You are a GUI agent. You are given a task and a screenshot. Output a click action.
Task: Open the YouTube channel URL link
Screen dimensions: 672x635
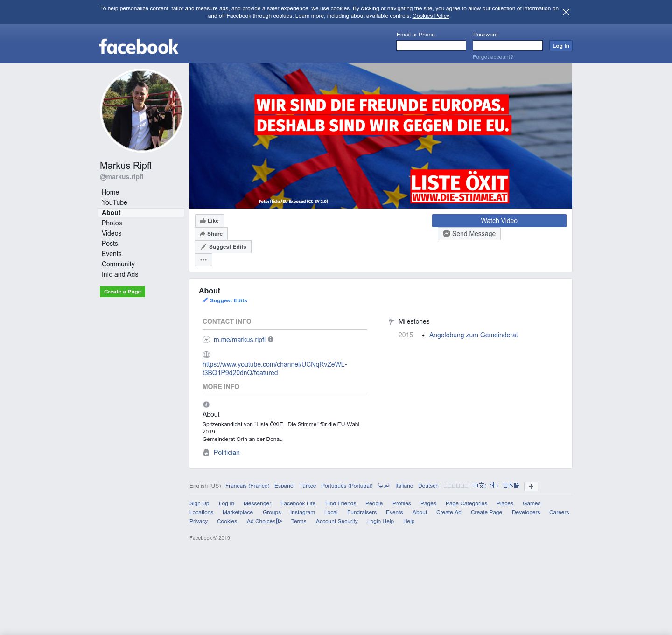click(x=275, y=369)
